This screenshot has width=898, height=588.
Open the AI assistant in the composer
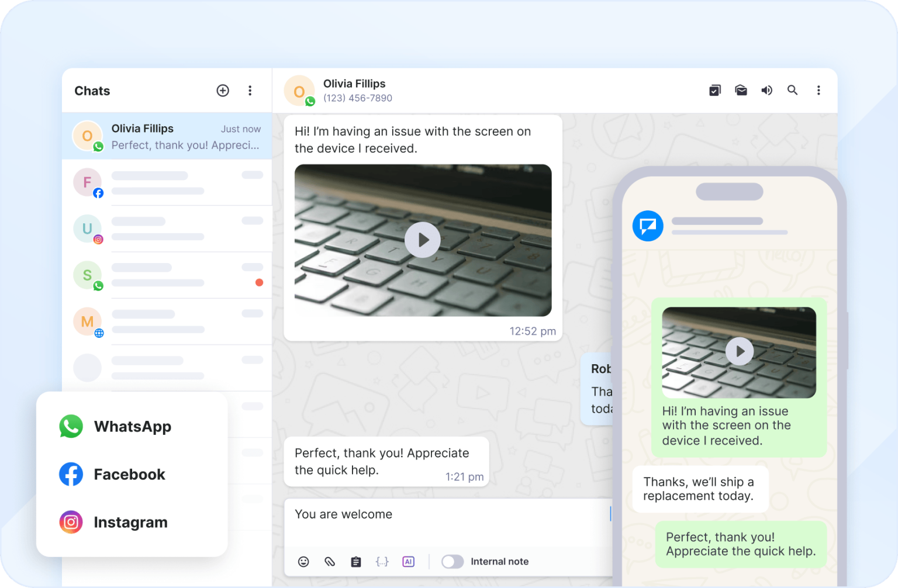click(x=408, y=561)
